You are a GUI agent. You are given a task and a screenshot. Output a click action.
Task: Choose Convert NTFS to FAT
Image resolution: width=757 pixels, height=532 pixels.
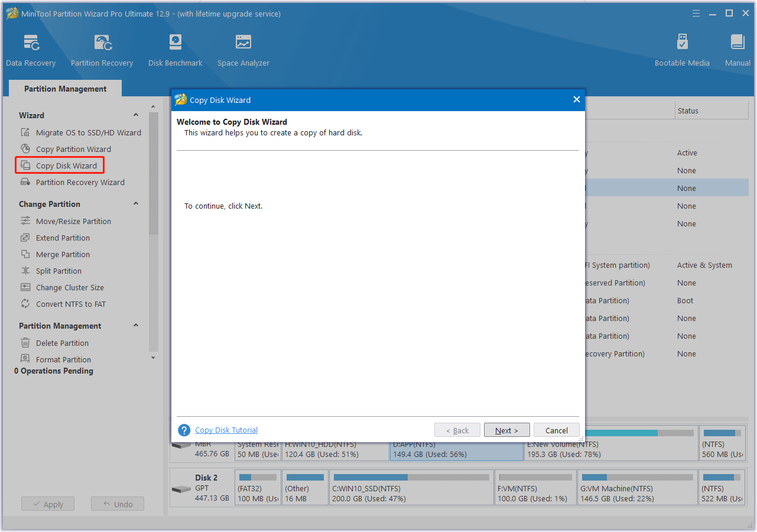(x=71, y=304)
